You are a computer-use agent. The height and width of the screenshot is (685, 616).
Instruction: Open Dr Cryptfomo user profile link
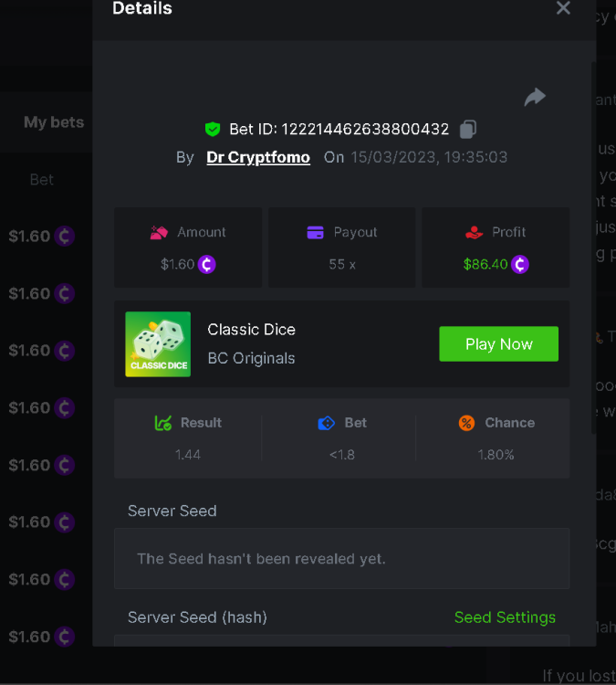tap(258, 157)
